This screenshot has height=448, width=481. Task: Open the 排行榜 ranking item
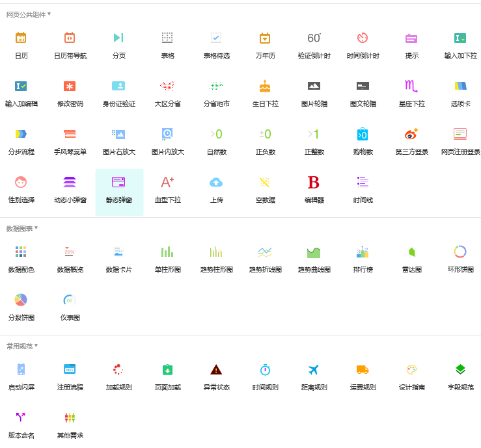[363, 252]
